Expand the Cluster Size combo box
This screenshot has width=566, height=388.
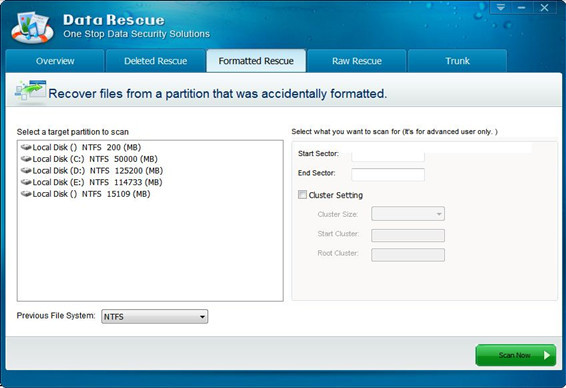408,214
